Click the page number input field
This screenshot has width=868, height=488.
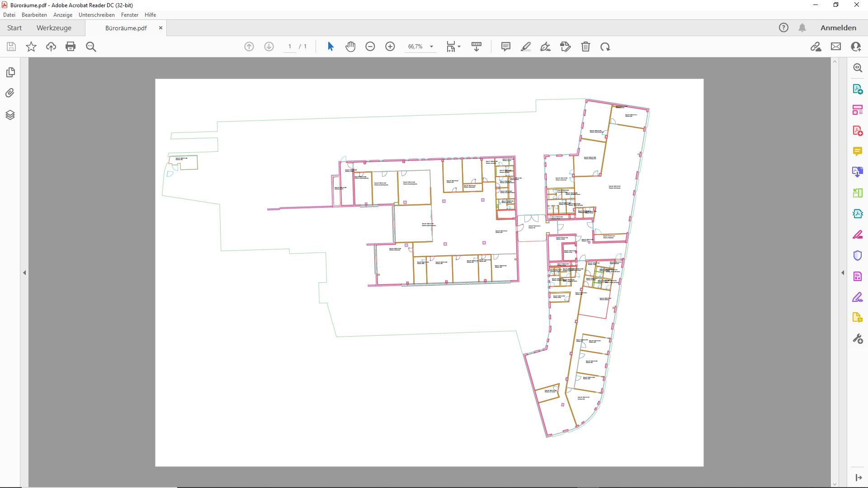coord(290,47)
